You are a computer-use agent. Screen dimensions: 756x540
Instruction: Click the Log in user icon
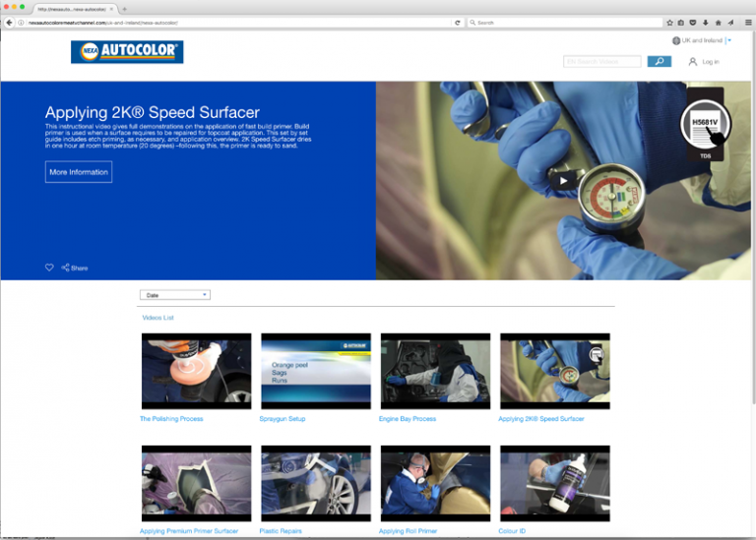click(x=693, y=61)
